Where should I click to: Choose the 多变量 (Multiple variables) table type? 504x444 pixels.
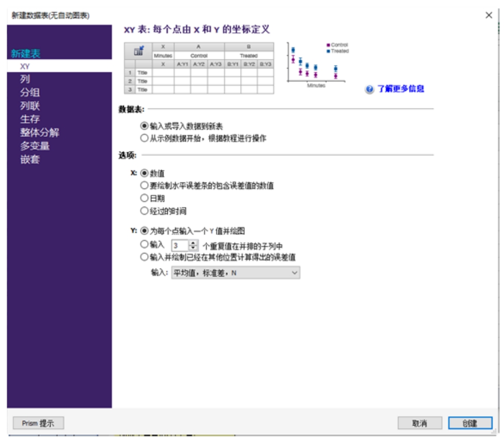click(x=35, y=146)
